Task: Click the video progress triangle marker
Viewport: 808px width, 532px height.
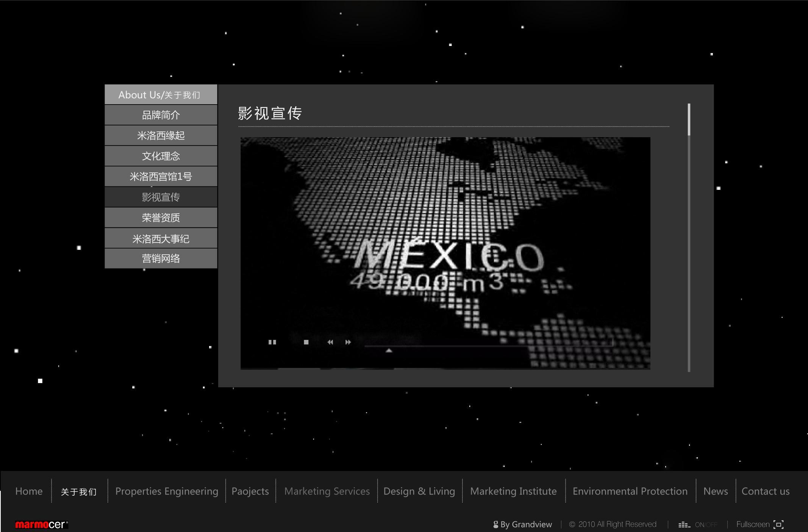Action: pos(389,350)
